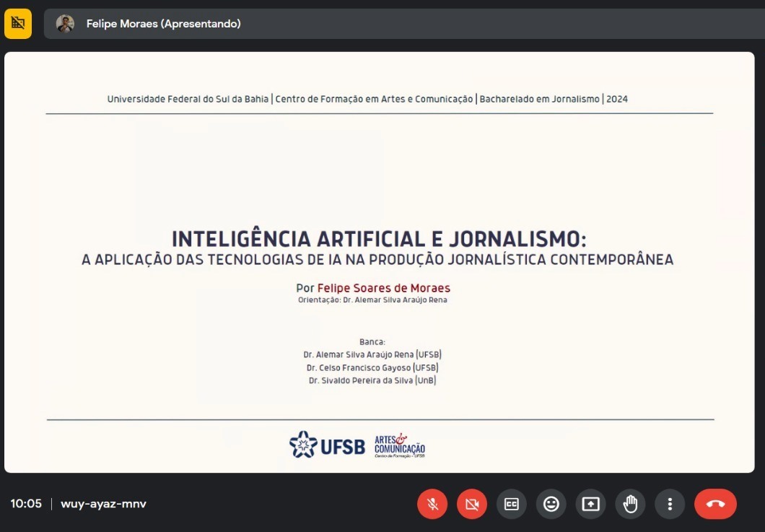This screenshot has width=765, height=532.
Task: Click the meeting code wuy-ayaz-mnv
Action: 103,504
